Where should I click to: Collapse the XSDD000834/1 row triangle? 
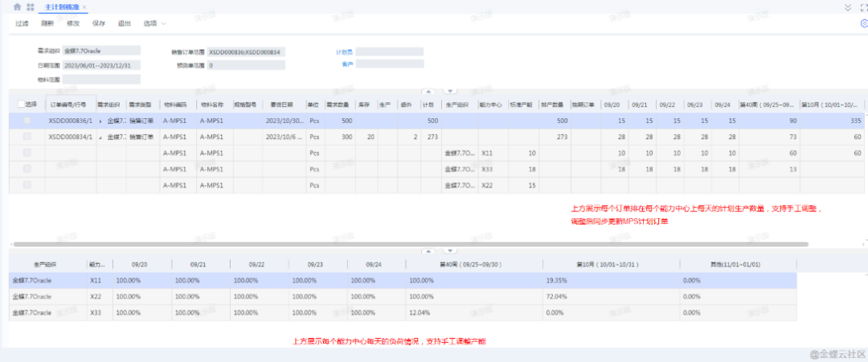click(100, 137)
